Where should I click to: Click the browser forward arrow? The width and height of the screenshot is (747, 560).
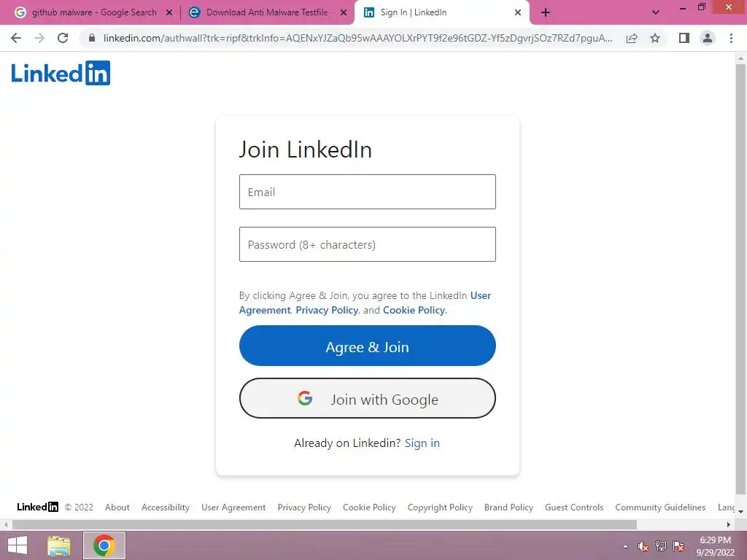pos(39,38)
